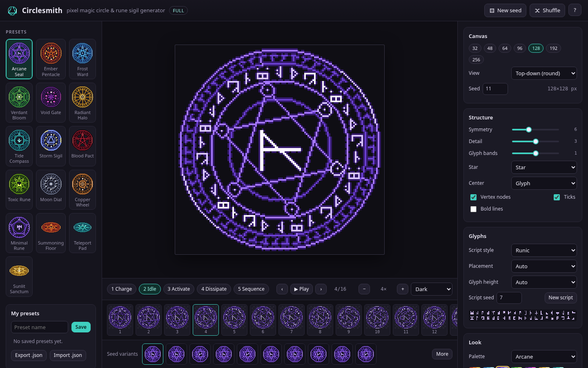Click the New seed button
This screenshot has height=368, width=588.
click(505, 11)
